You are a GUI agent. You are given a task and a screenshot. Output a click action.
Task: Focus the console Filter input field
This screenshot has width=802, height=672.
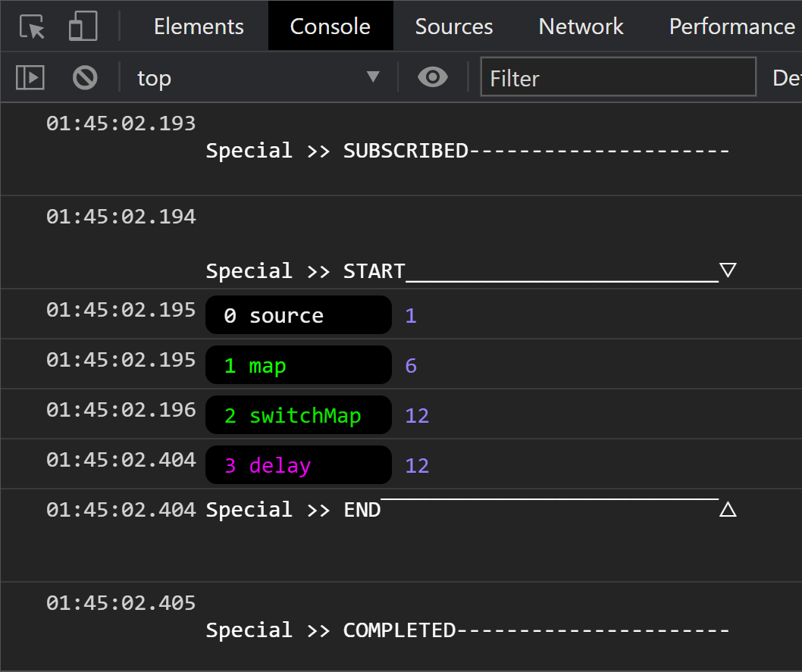(x=618, y=77)
